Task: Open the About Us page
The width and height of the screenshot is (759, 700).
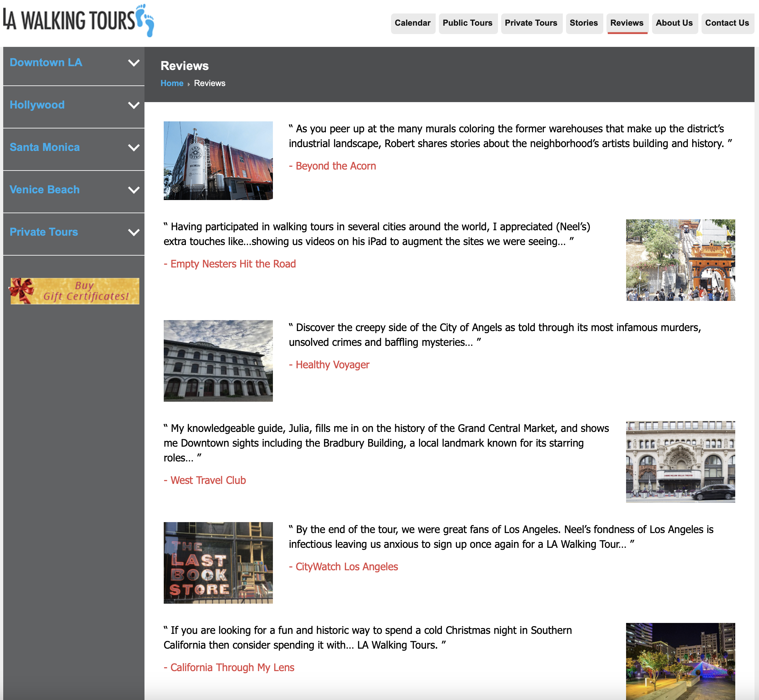Action: [x=674, y=23]
